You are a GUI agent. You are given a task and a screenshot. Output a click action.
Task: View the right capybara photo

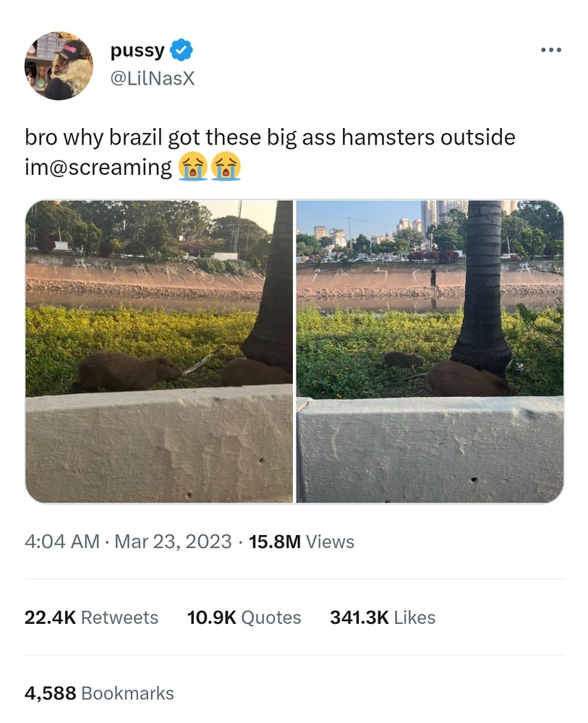[430, 351]
